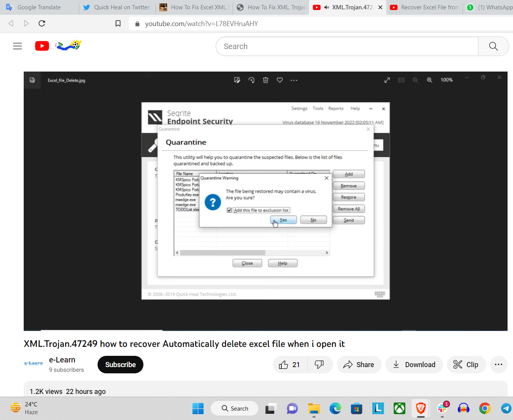Click the YouTube search input field
The image size is (513, 420).
pyautogui.click(x=347, y=46)
